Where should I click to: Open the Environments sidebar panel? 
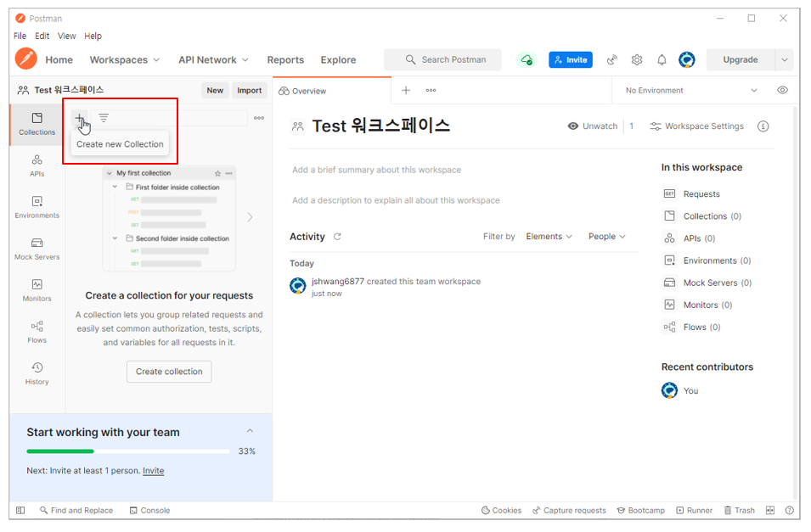tap(37, 207)
